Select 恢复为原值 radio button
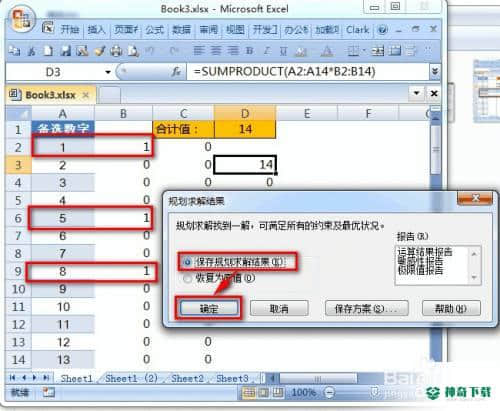 [x=187, y=278]
